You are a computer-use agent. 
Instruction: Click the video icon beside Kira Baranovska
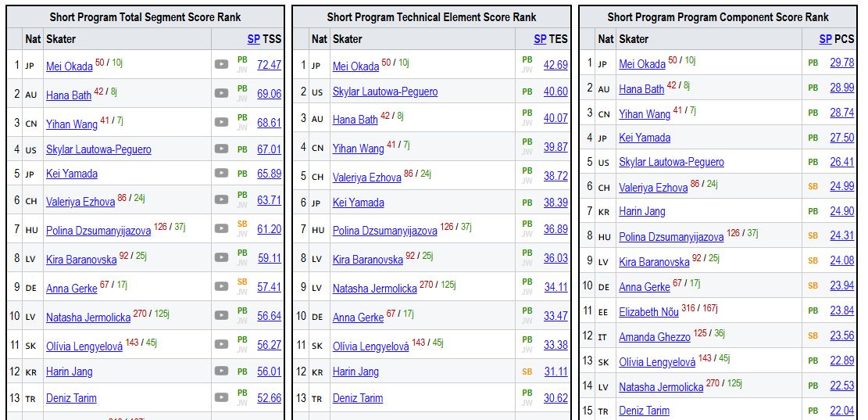click(221, 257)
